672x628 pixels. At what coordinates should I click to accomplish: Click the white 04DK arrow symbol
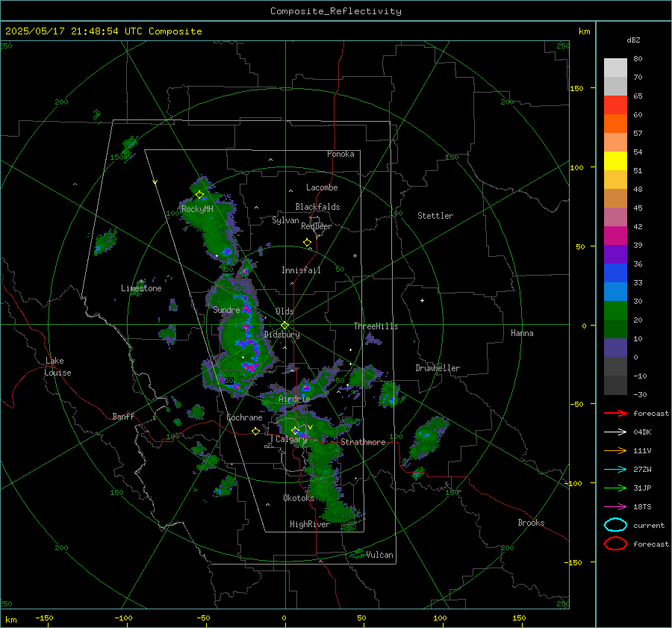click(615, 432)
